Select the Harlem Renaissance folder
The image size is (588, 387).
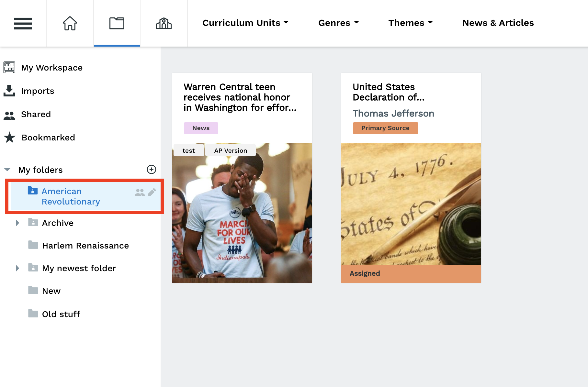pyautogui.click(x=85, y=245)
